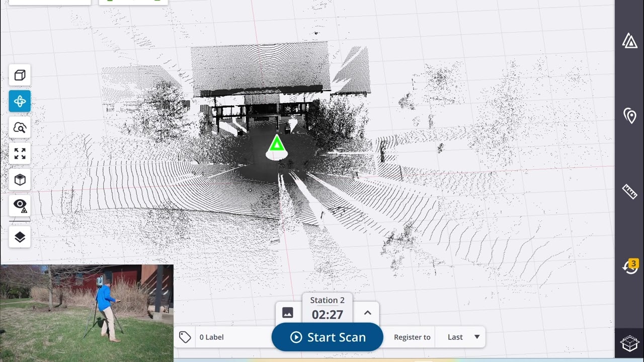Click the image capture icon
The width and height of the screenshot is (644, 362).
pos(288,313)
